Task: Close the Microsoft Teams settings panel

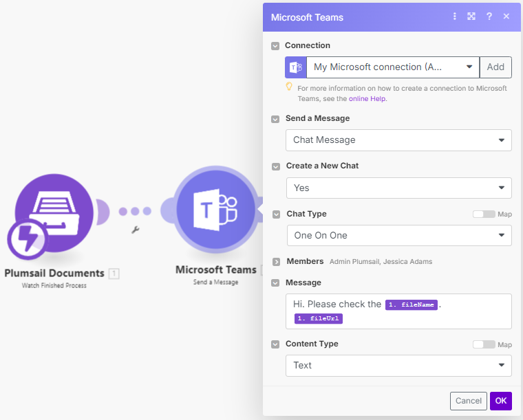Action: click(506, 16)
